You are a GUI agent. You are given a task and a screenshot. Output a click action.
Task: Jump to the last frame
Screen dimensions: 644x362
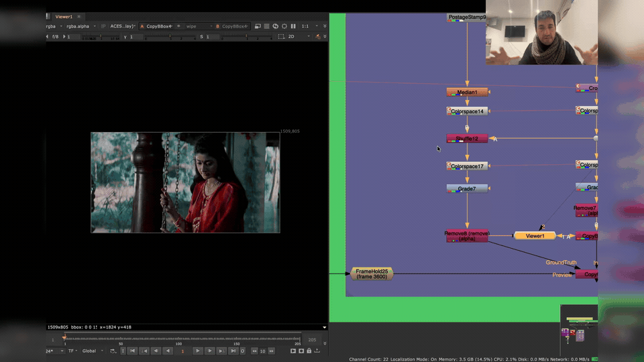pos(233,351)
